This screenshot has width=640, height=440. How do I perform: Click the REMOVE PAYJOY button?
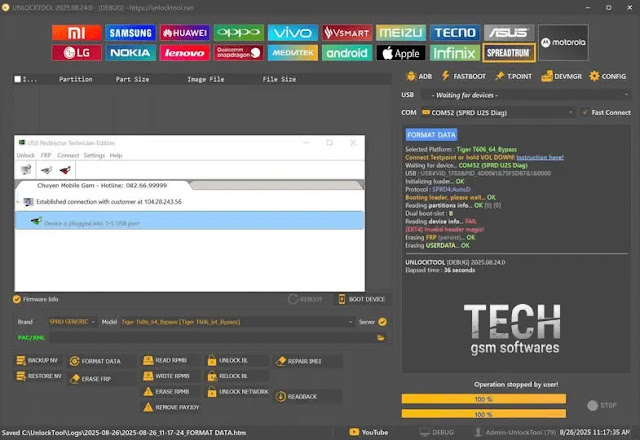171,407
